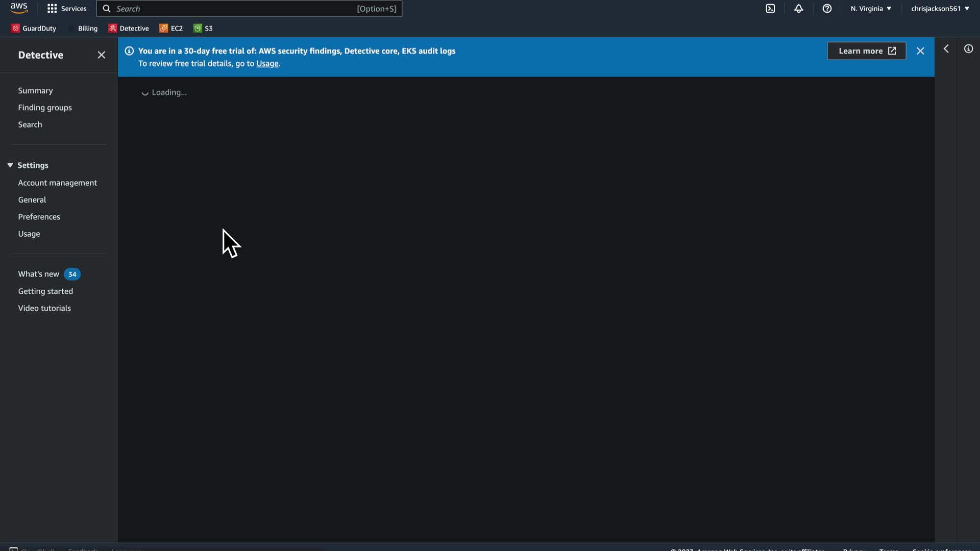Image resolution: width=980 pixels, height=551 pixels.
Task: Open the notifications bell
Action: tap(799, 9)
